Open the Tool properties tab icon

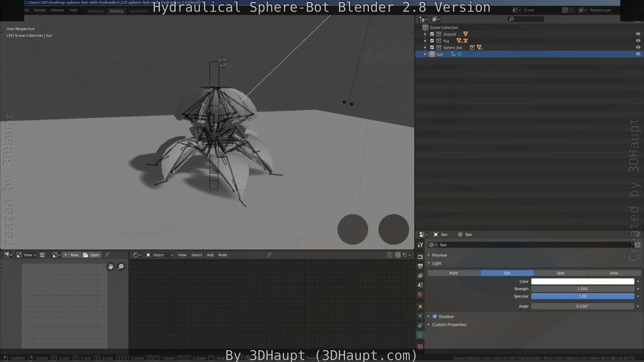420,245
